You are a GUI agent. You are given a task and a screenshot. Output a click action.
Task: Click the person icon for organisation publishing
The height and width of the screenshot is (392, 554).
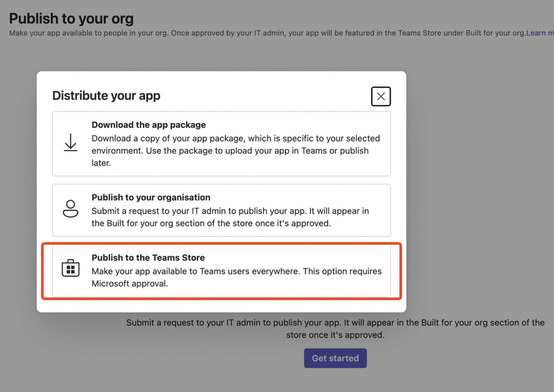71,209
